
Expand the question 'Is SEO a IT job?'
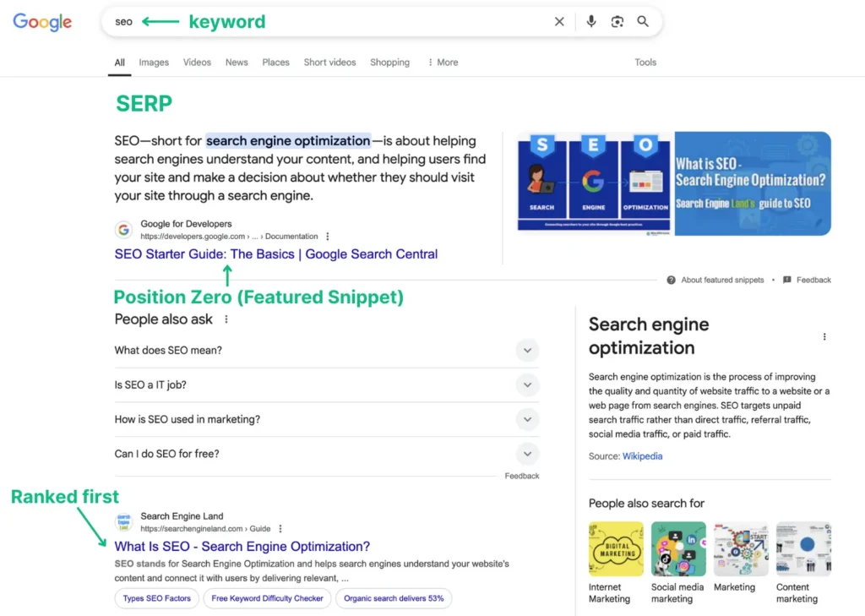pyautogui.click(x=527, y=384)
